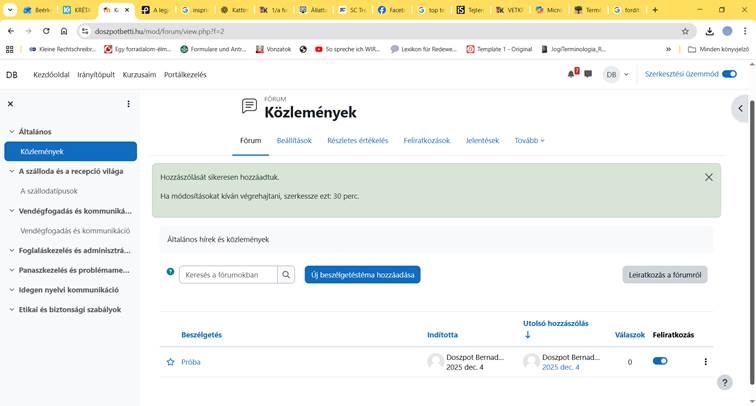Open browser downloads icon
The image size is (756, 406).
[709, 31]
